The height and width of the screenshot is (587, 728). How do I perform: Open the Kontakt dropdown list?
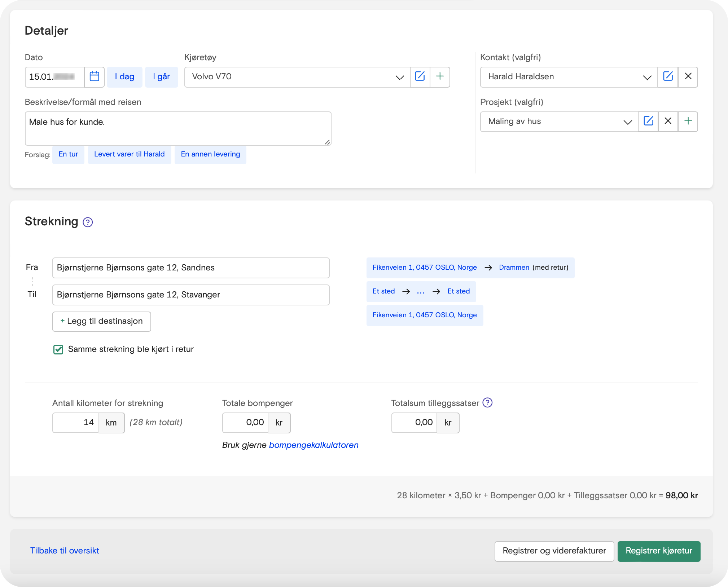[647, 77]
